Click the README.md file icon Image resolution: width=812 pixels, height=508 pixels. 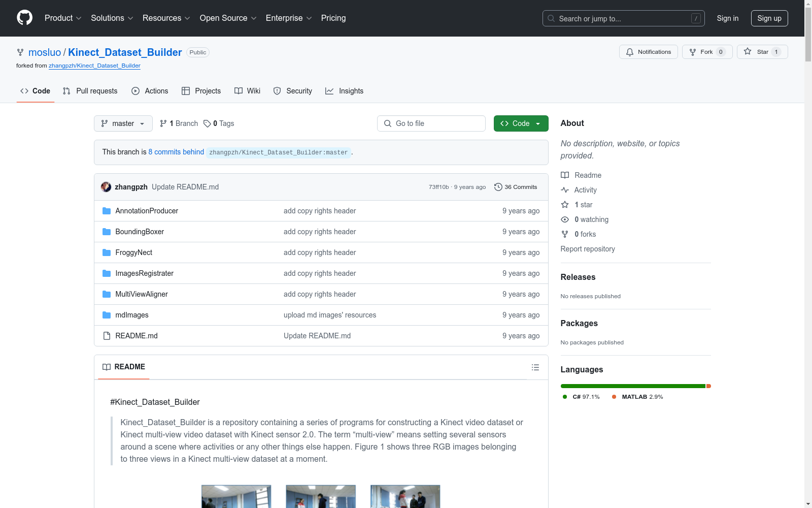107,336
